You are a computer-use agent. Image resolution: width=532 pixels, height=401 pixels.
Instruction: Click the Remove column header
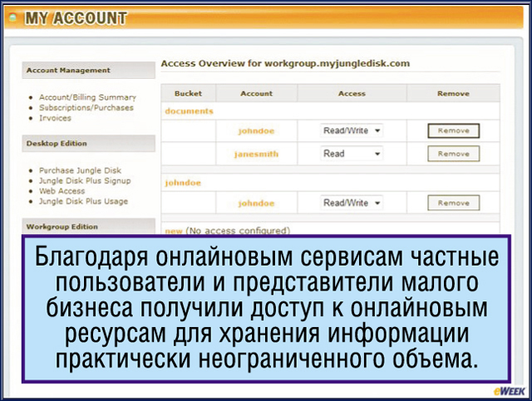point(453,93)
